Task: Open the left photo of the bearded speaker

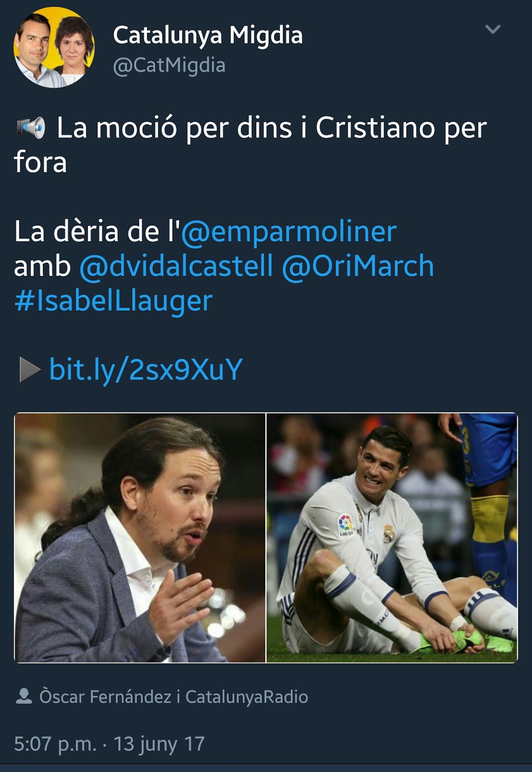Action: click(140, 538)
